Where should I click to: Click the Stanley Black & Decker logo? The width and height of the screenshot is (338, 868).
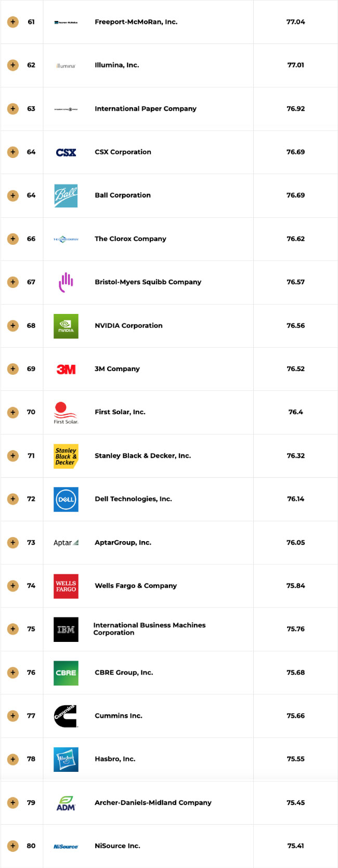[66, 456]
